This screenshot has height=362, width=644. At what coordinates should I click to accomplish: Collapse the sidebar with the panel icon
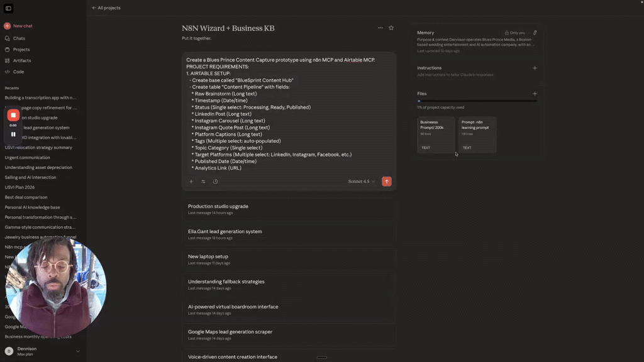pos(8,8)
